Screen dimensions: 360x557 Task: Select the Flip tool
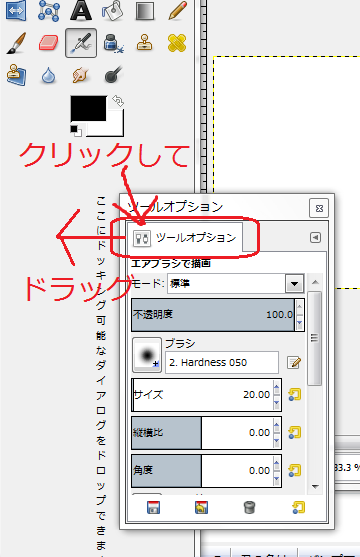point(16,10)
